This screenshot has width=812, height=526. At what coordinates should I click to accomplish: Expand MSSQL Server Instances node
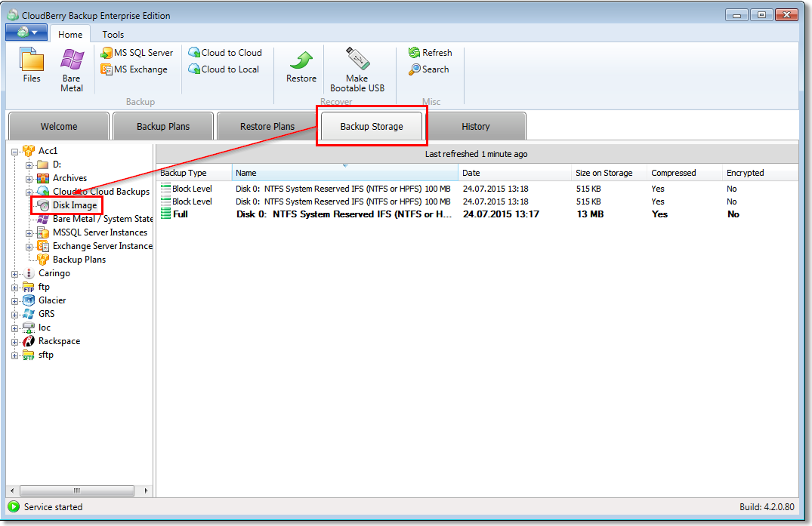pos(29,233)
